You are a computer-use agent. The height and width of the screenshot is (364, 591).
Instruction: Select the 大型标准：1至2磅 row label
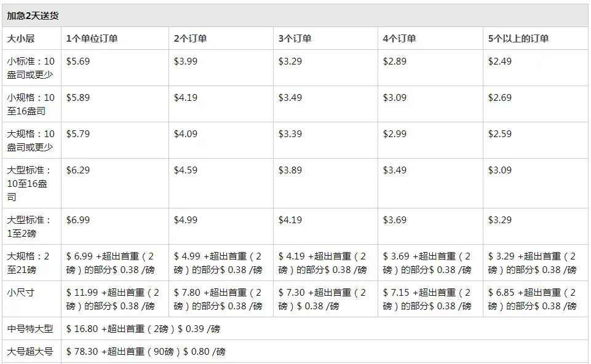[x=31, y=226]
